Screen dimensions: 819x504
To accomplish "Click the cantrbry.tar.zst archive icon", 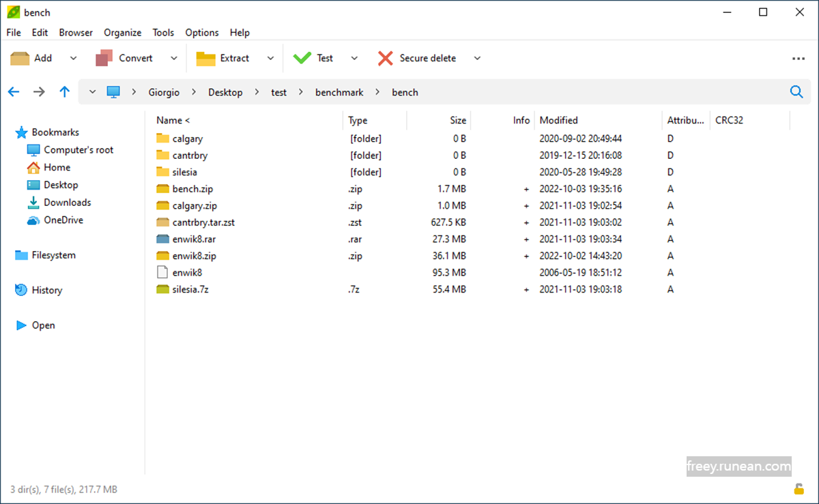I will coord(162,222).
